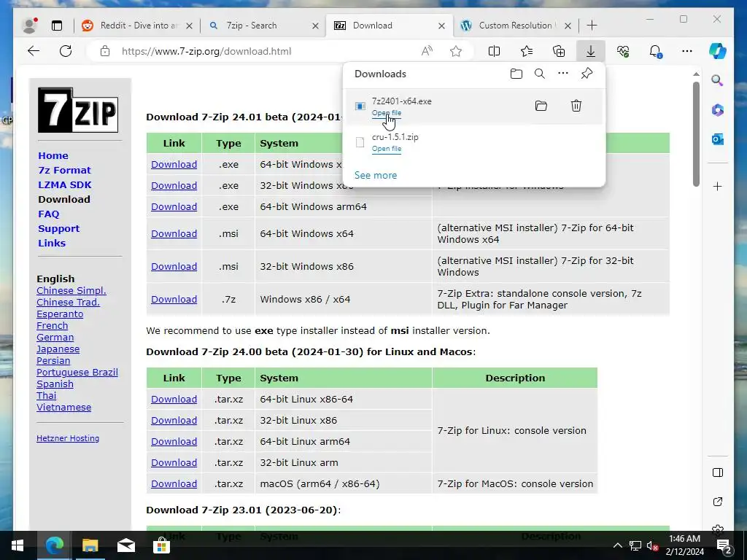Open Links sidebar link
The width and height of the screenshot is (747, 560).
(x=52, y=243)
